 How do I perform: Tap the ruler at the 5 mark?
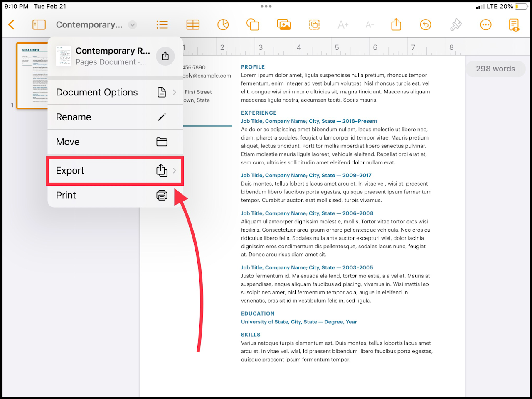click(x=337, y=47)
